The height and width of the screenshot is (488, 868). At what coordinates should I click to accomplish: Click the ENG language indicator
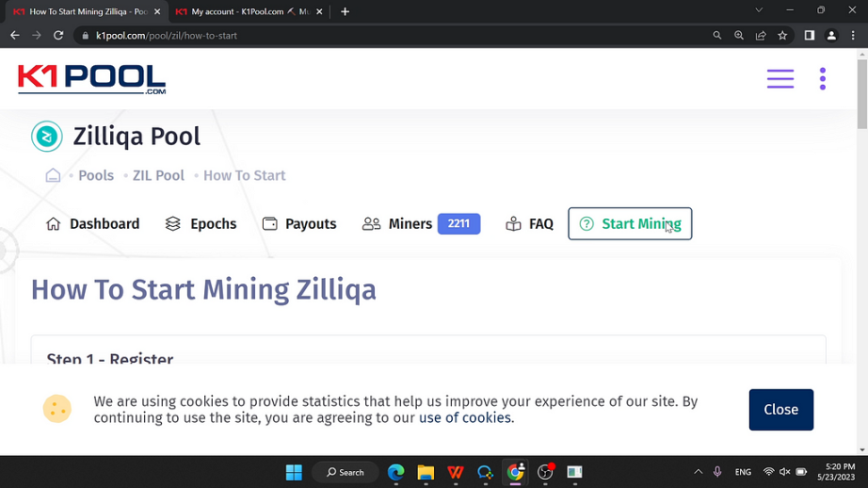pos(743,472)
